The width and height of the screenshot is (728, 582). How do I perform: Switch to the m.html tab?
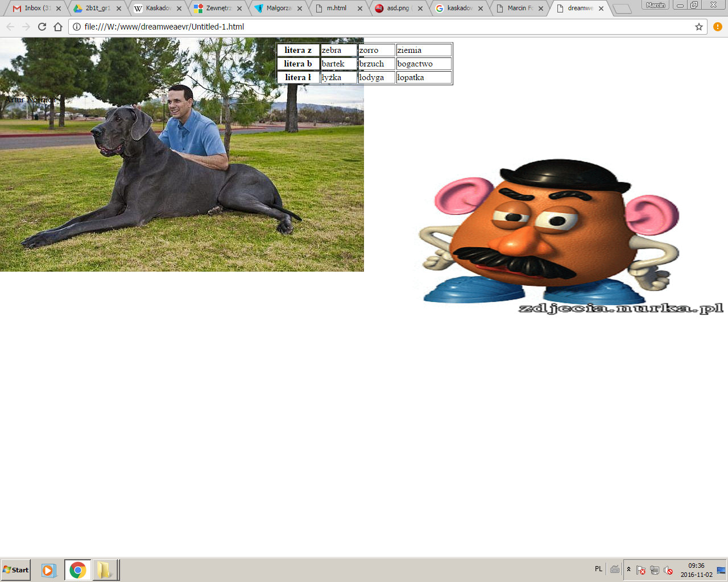[x=337, y=9]
